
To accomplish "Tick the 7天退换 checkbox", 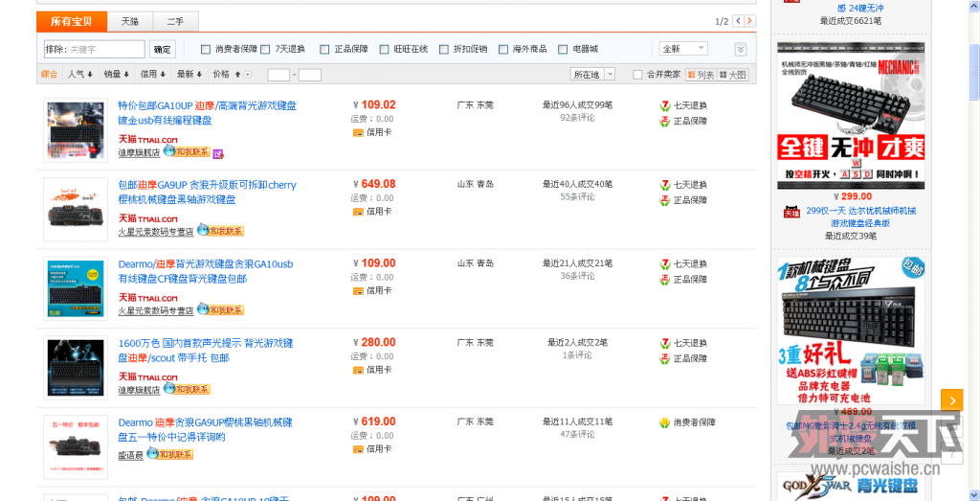I will [265, 49].
